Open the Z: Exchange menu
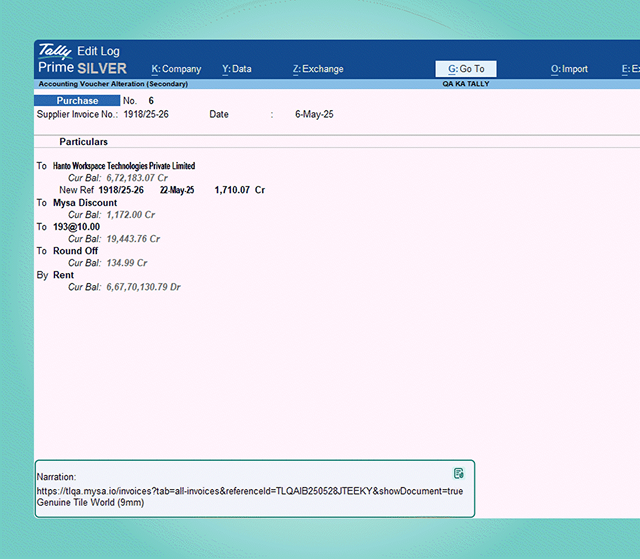 [x=318, y=69]
